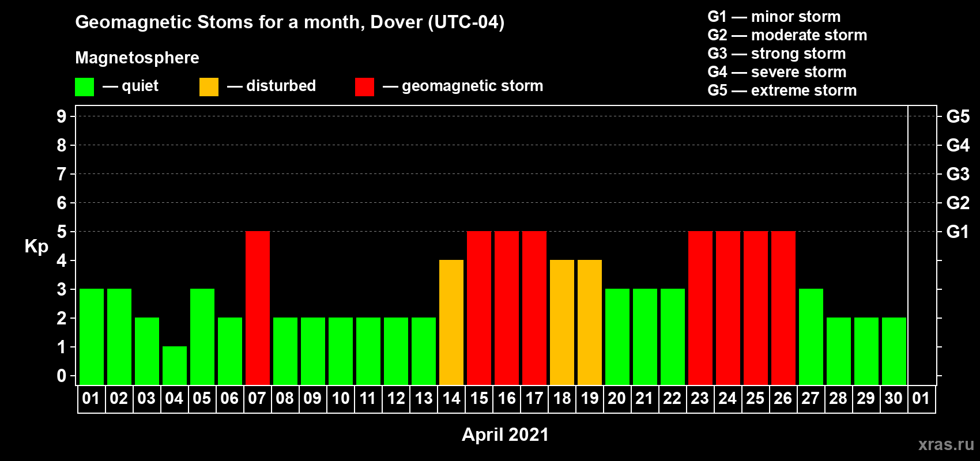This screenshot has height=461, width=980.
Task: Click the Kp scale value '0'
Action: point(62,376)
